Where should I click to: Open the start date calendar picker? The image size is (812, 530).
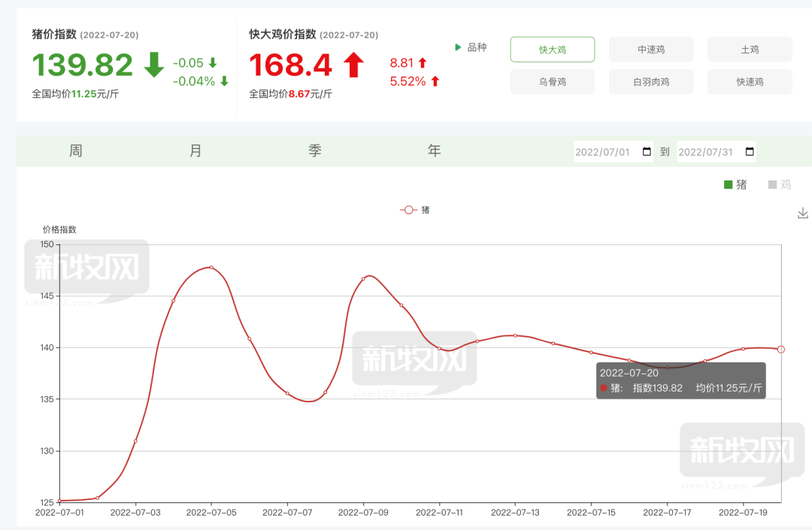click(x=647, y=152)
